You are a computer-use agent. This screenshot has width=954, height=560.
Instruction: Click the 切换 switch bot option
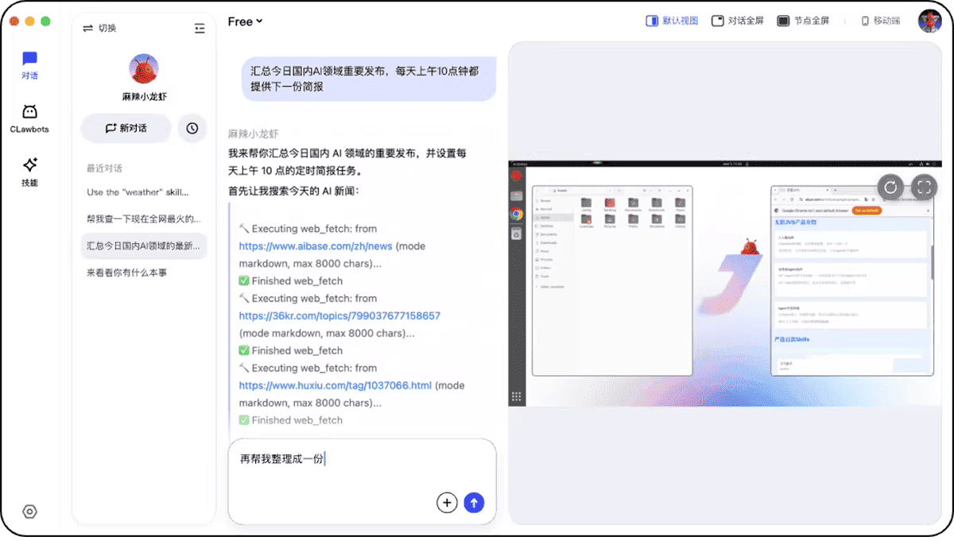pos(99,28)
